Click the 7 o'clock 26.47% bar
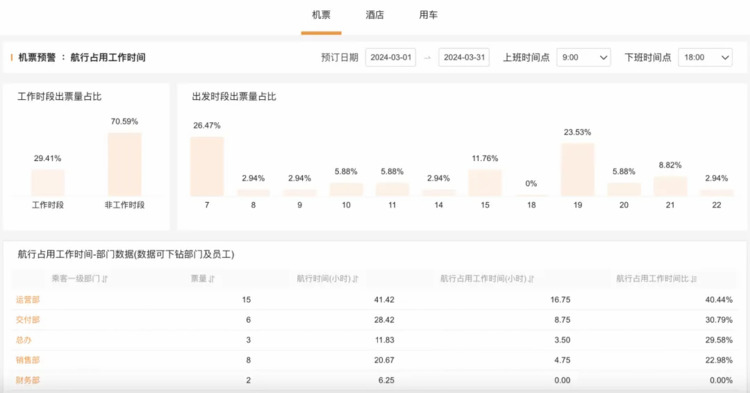The image size is (750, 393). pyautogui.click(x=207, y=166)
